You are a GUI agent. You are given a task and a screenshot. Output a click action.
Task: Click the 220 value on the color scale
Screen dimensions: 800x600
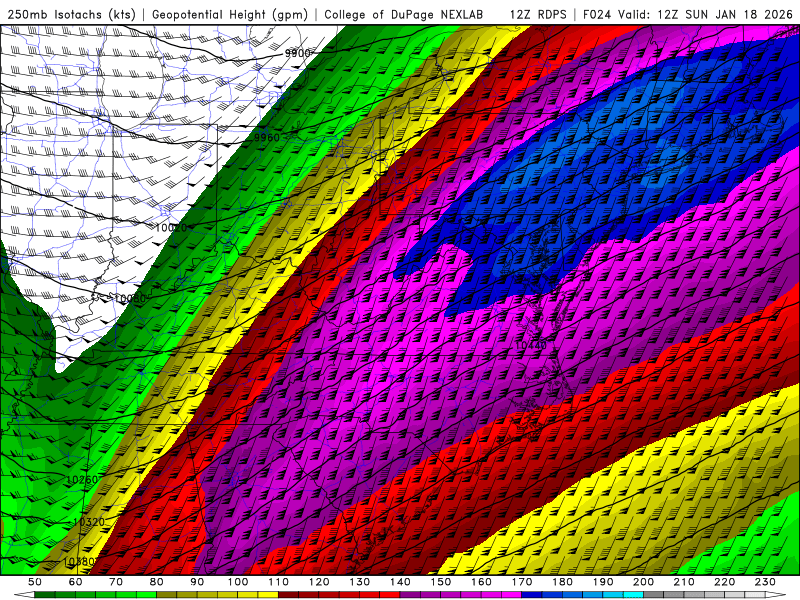[725, 582]
